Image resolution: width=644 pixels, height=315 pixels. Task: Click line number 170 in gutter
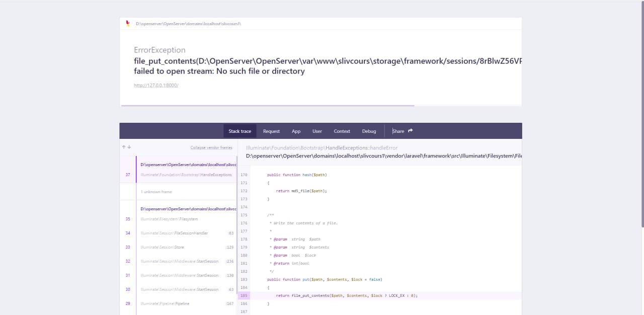coord(244,175)
